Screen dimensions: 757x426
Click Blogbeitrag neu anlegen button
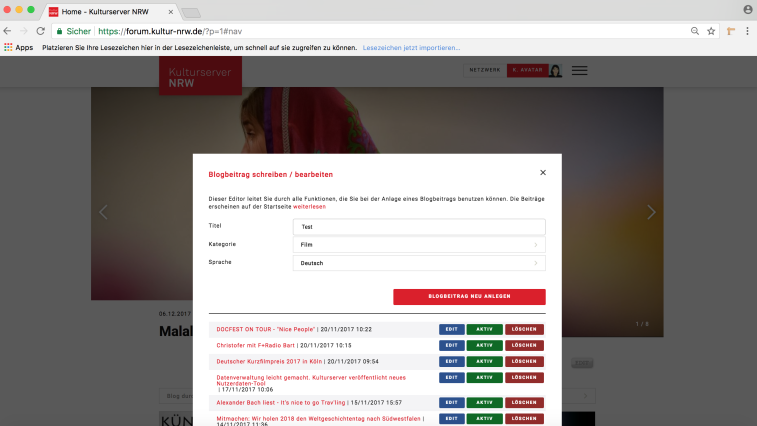469,297
